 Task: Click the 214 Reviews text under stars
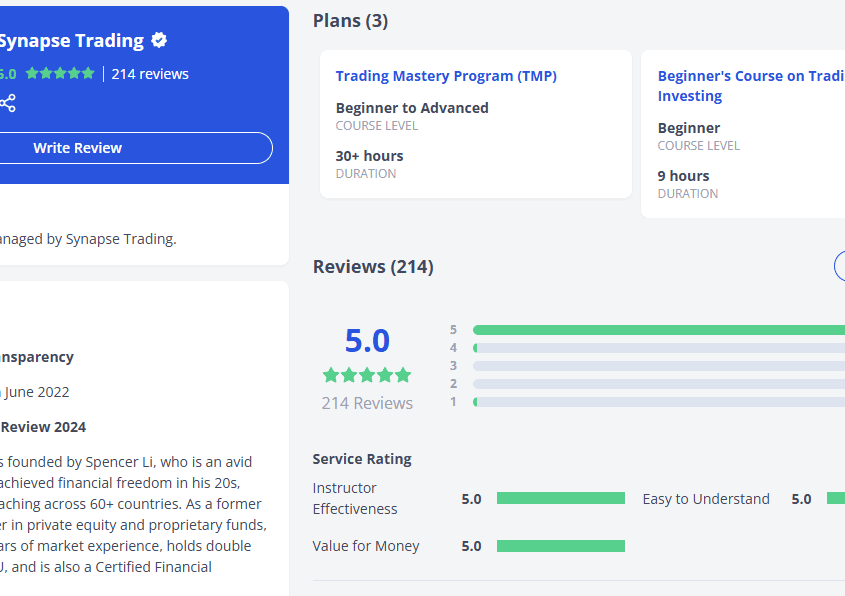(x=367, y=403)
